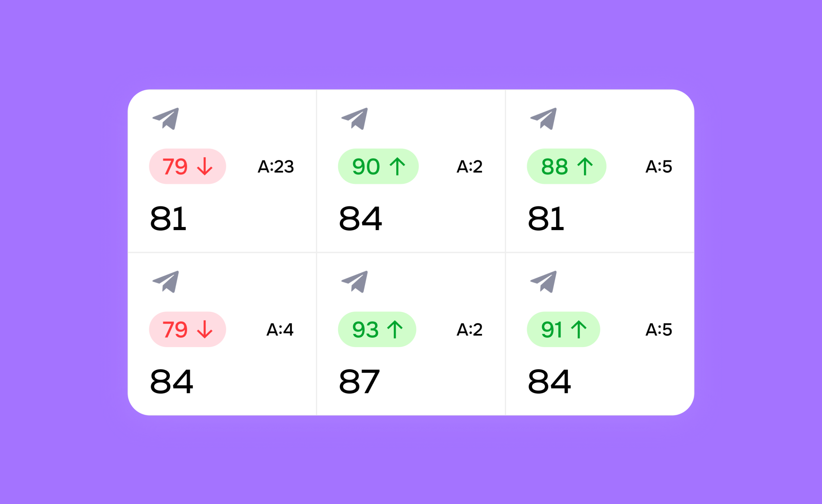The height and width of the screenshot is (504, 822).
Task: Click the A:4 label
Action: (280, 330)
